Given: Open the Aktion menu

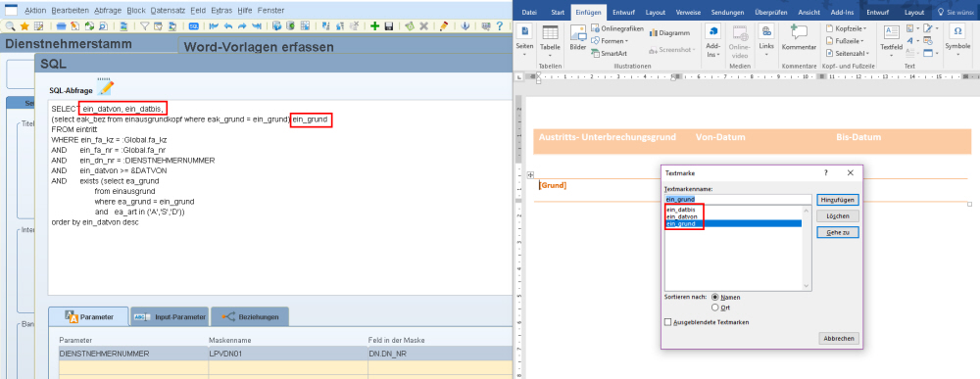Looking at the screenshot, I should [35, 11].
